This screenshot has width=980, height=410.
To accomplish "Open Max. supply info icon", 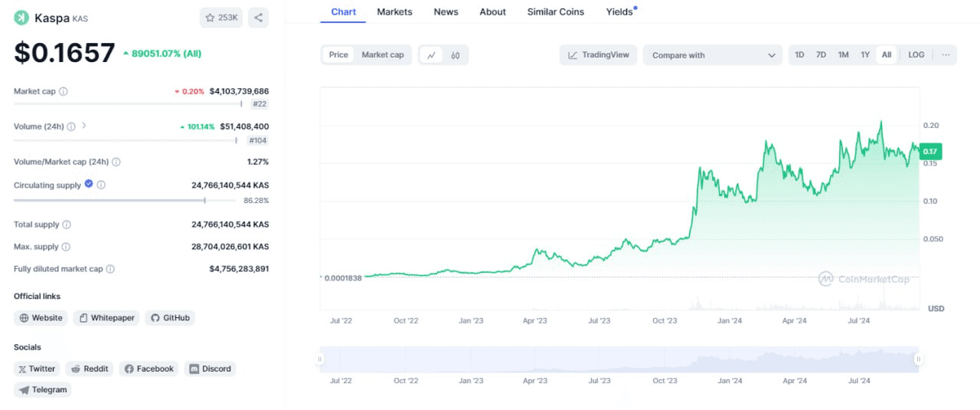I will click(x=66, y=247).
